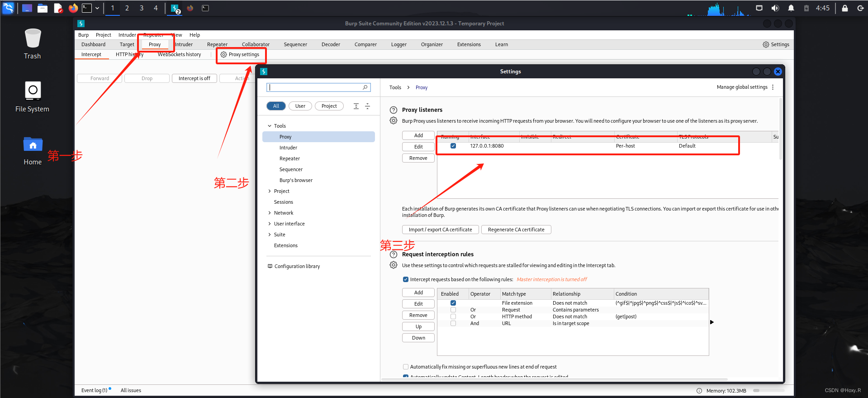Viewport: 868px width, 398px height.
Task: Click the Burp logo in Settings title bar
Action: [x=264, y=72]
